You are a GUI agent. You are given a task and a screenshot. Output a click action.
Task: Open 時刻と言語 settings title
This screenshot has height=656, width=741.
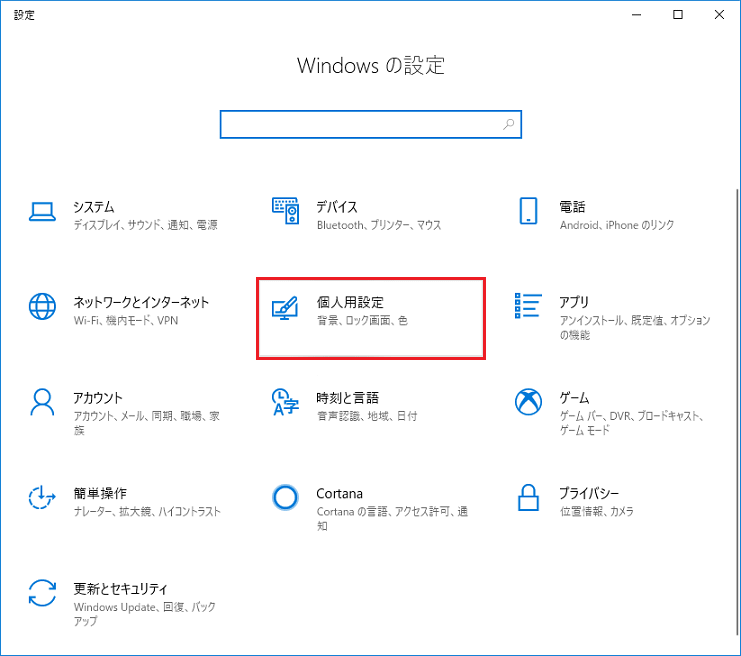[x=347, y=398]
